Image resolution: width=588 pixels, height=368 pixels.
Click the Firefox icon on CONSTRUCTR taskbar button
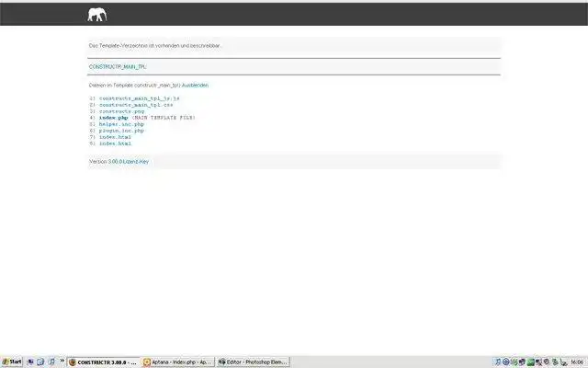(73, 362)
